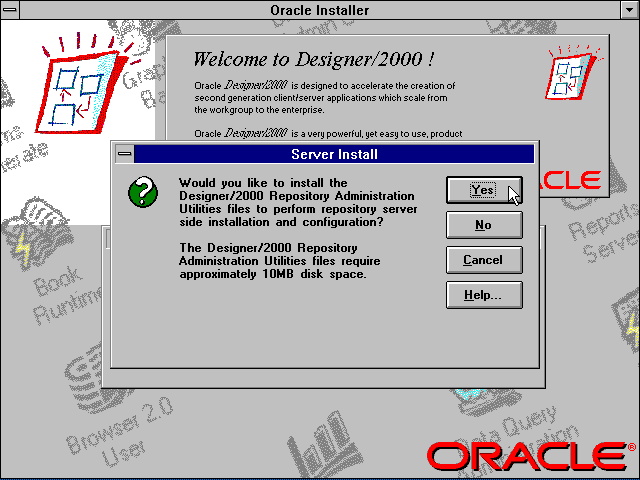
Task: Open Help for the Server Install prompt
Action: point(483,295)
